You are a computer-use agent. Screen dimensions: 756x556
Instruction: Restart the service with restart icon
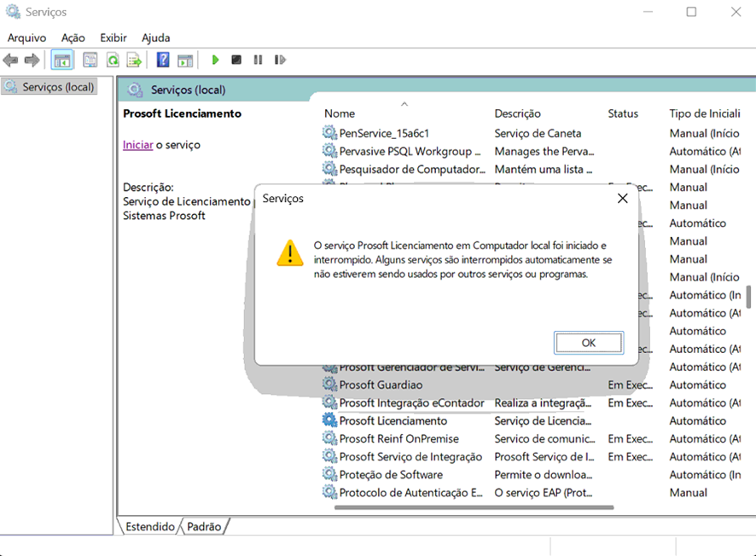pyautogui.click(x=280, y=60)
